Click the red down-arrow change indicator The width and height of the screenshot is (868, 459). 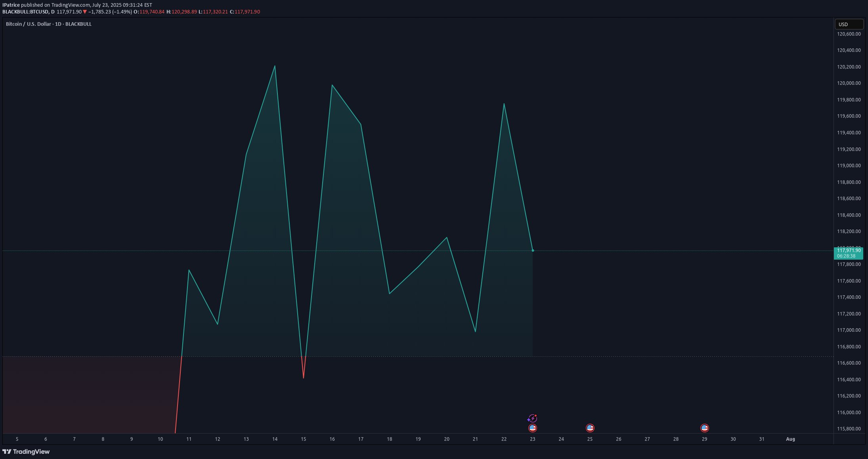(85, 12)
